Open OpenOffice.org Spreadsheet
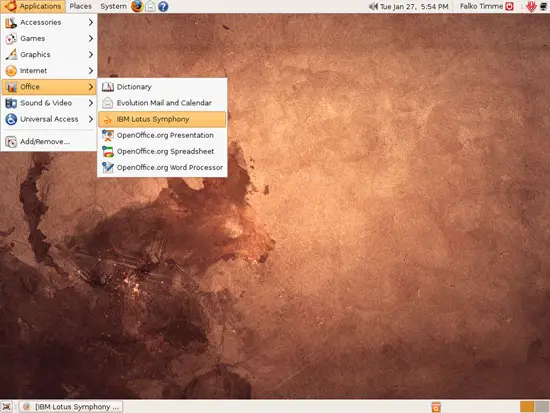This screenshot has width=550, height=413. coord(162,151)
